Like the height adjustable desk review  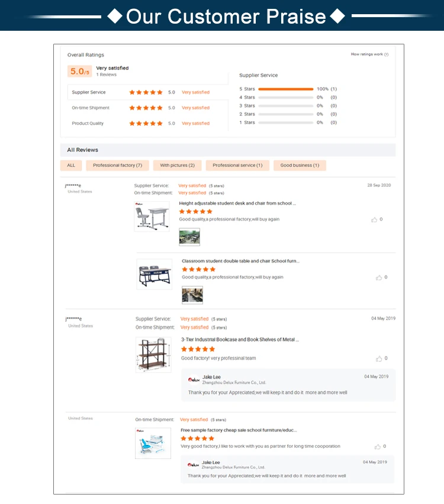[x=374, y=219]
